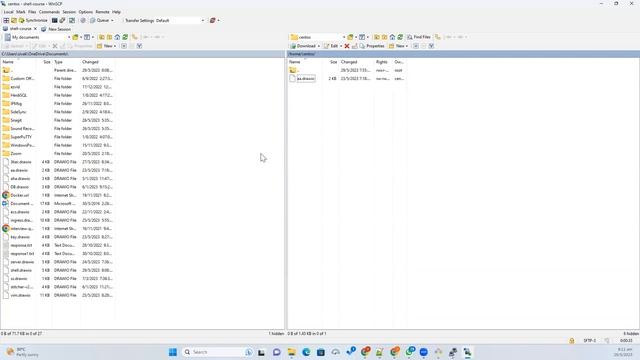Open the local panel New dropdown
The height and width of the screenshot is (360, 640).
(x=107, y=46)
